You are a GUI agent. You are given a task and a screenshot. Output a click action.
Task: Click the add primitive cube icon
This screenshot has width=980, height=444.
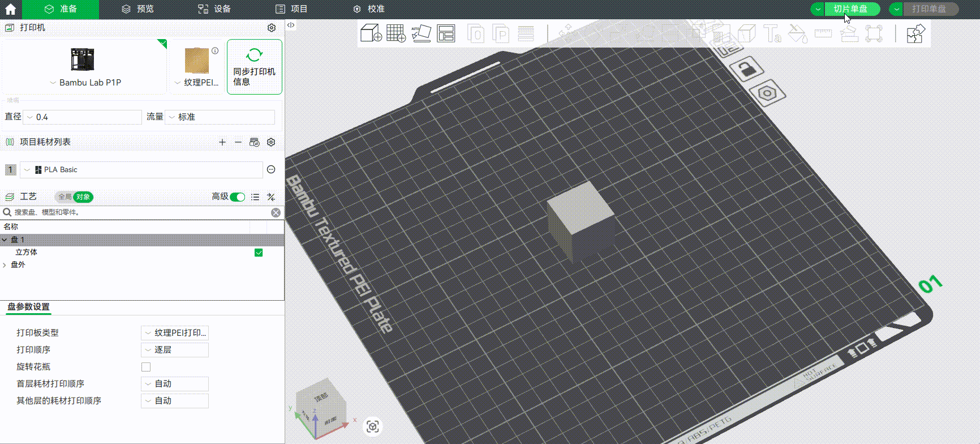371,33
